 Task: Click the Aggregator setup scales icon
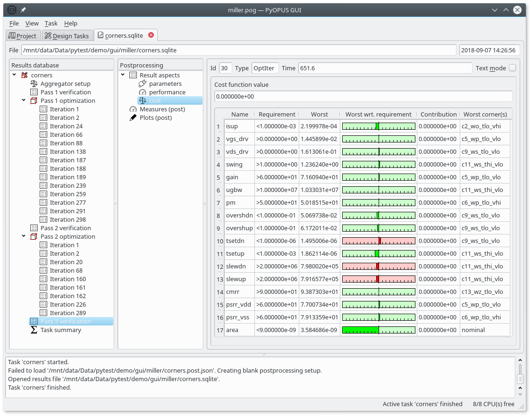coord(34,83)
